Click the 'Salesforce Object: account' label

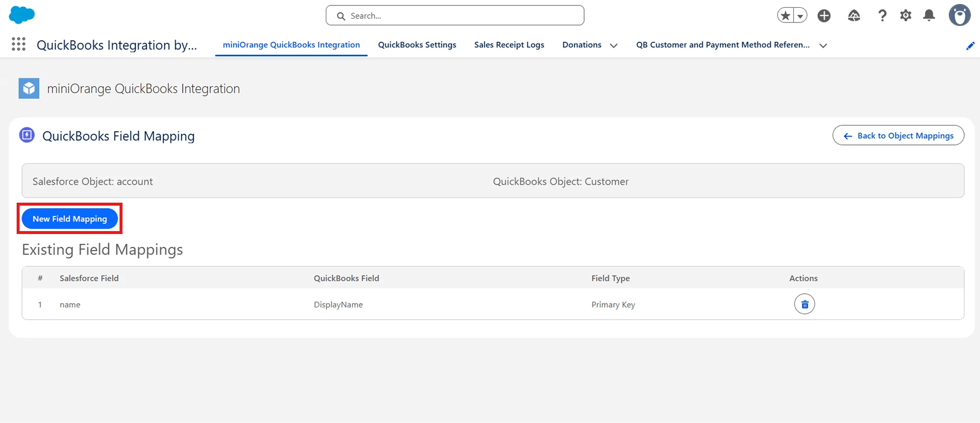(x=93, y=182)
